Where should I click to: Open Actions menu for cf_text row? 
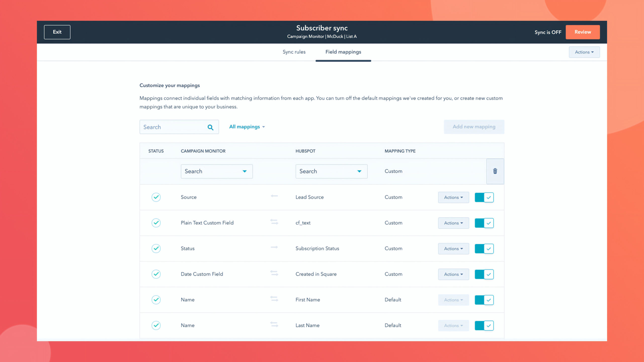[x=453, y=223]
